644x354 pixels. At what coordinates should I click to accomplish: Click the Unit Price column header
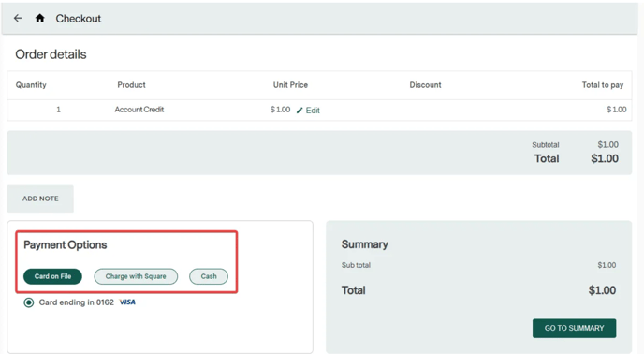click(290, 85)
